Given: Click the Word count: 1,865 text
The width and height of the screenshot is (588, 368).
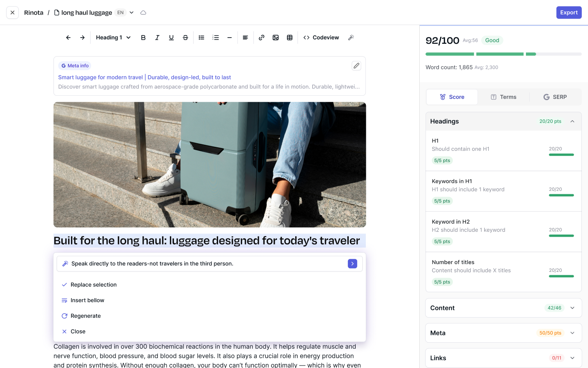Looking at the screenshot, I should pyautogui.click(x=449, y=67).
